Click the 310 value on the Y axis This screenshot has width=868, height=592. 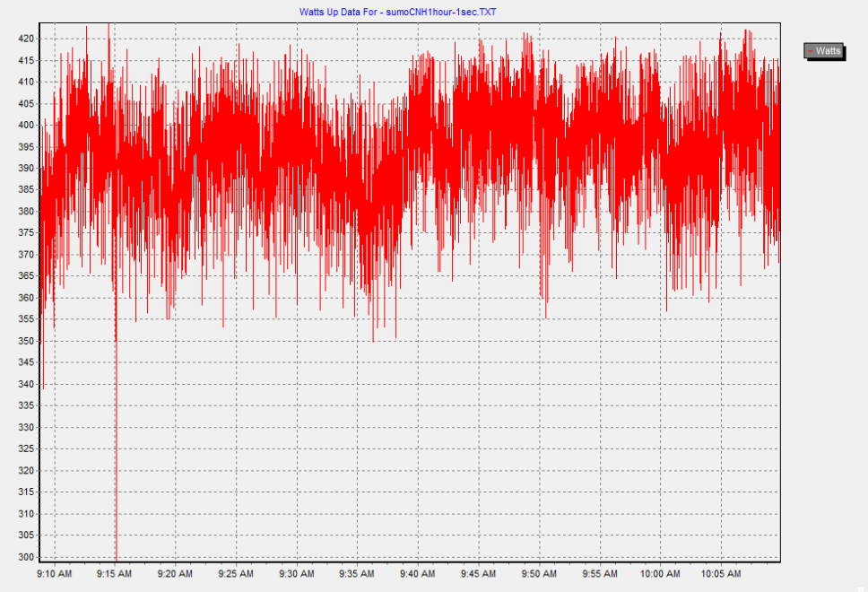pyautogui.click(x=26, y=514)
